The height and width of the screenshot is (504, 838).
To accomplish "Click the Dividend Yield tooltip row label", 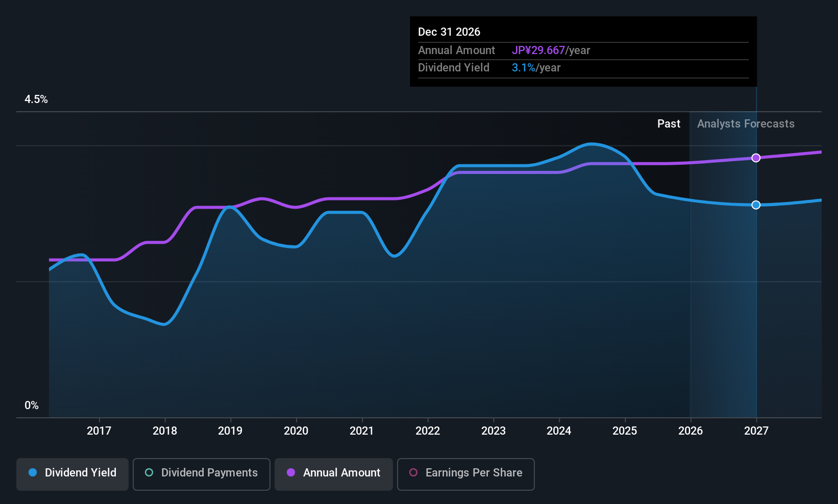I will coord(453,67).
